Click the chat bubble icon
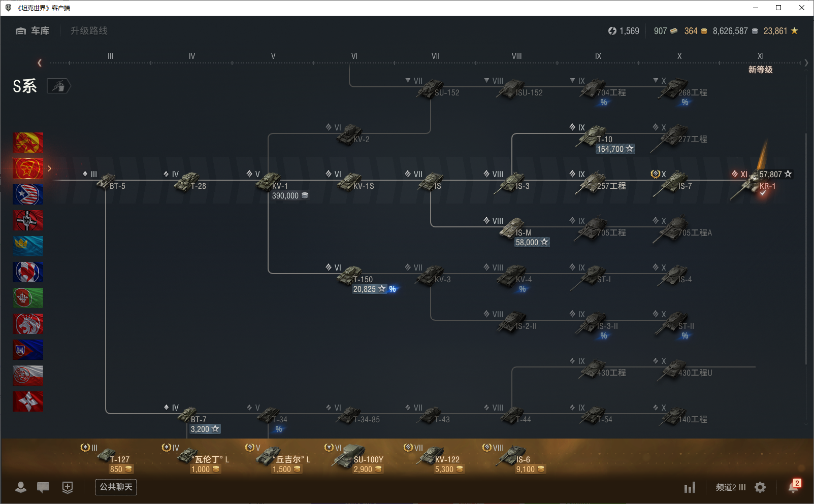The height and width of the screenshot is (504, 814). point(43,487)
